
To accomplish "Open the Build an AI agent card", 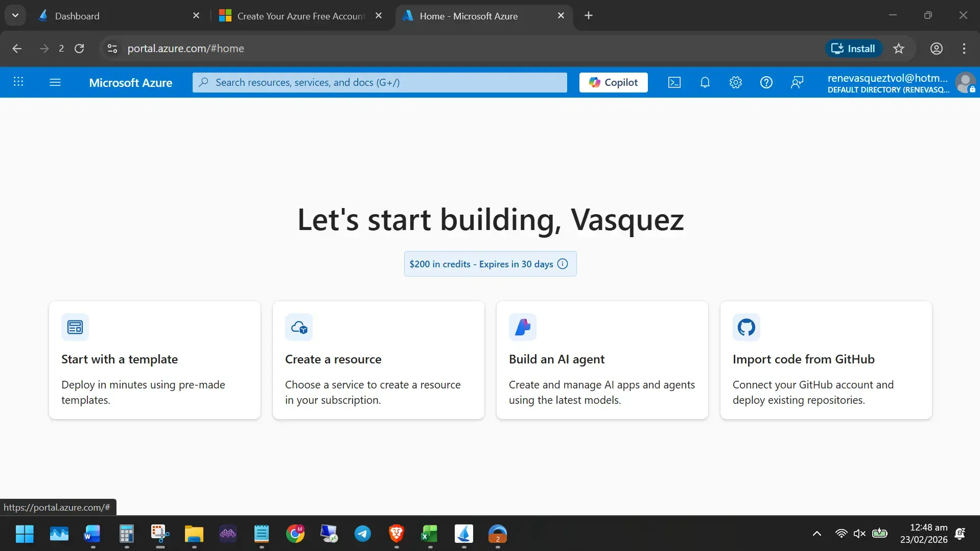I will (x=602, y=360).
